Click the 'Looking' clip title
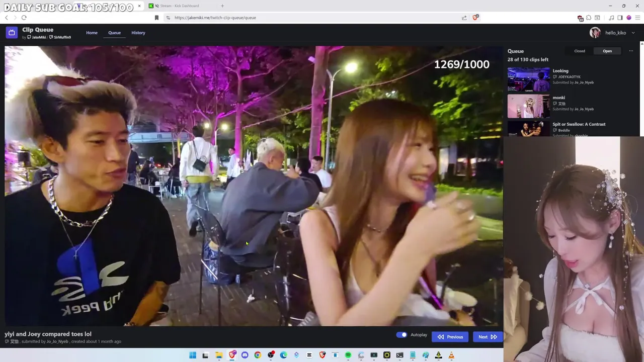The width and height of the screenshot is (644, 362). (560, 71)
